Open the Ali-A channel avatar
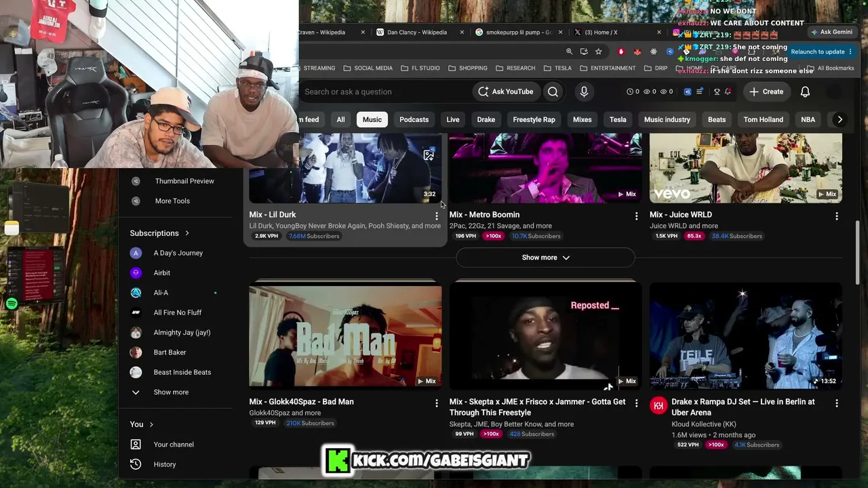 coord(136,293)
